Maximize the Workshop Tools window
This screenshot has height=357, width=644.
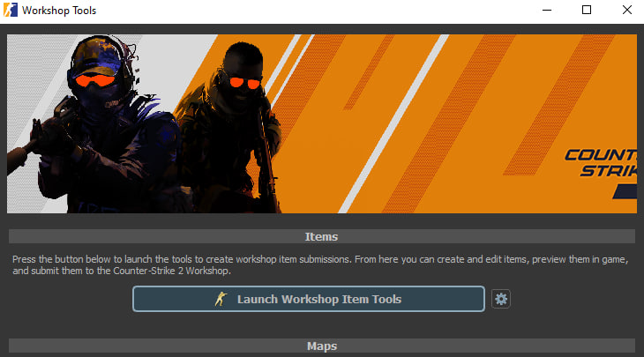[x=587, y=10]
